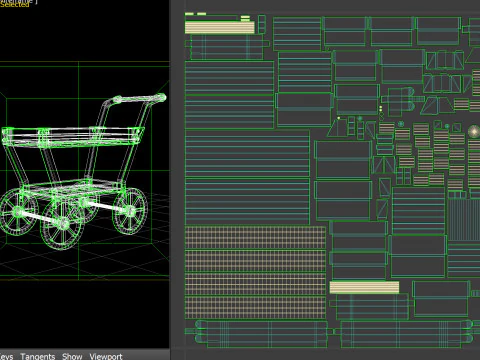Open the partially visible Keys menu
The height and width of the screenshot is (360, 480).
[x=6, y=356]
